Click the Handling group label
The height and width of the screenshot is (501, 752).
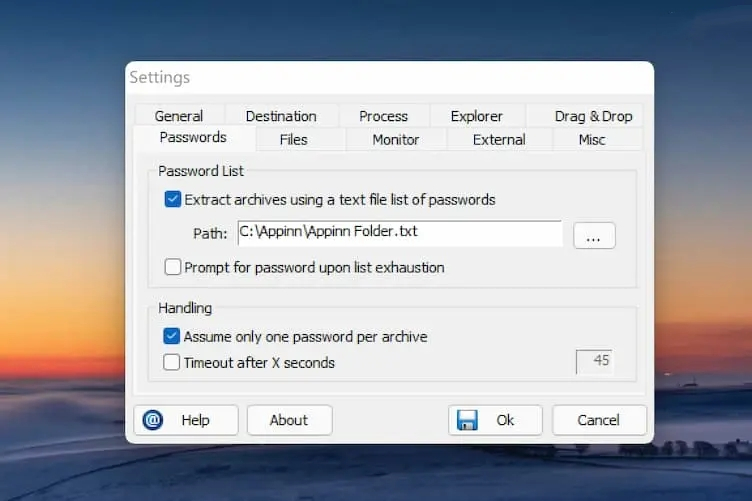[x=185, y=308]
